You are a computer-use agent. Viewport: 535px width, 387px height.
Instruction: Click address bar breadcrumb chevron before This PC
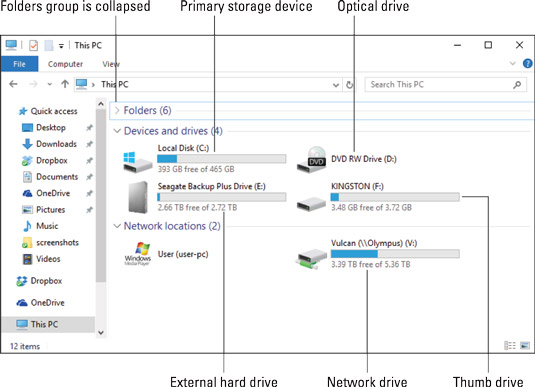[93, 85]
